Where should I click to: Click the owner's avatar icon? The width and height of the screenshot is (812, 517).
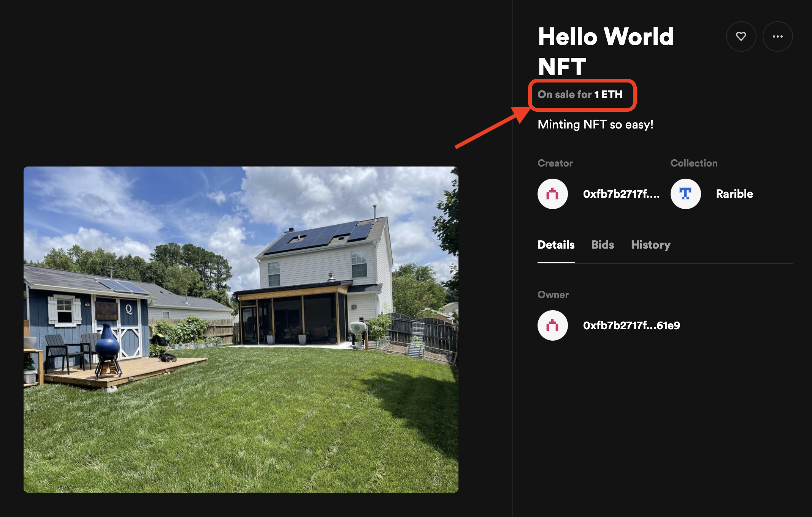pyautogui.click(x=552, y=325)
